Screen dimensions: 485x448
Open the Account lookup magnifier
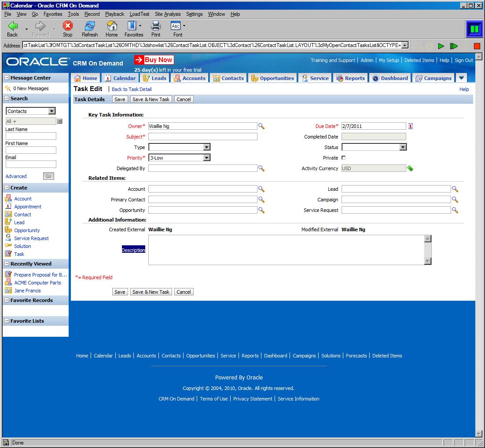coord(261,189)
